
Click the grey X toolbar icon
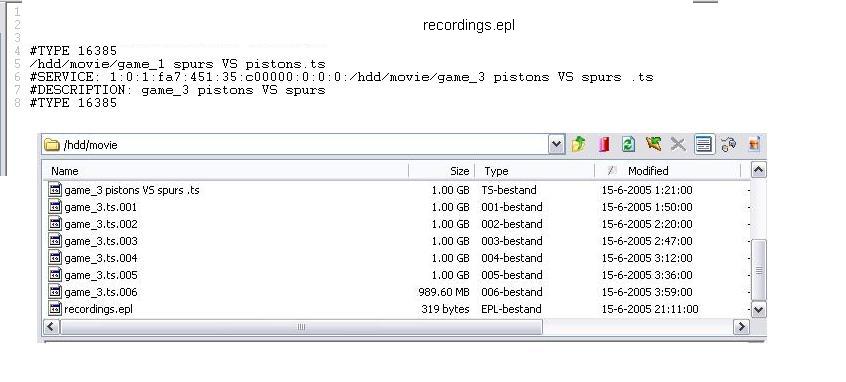coord(678,145)
